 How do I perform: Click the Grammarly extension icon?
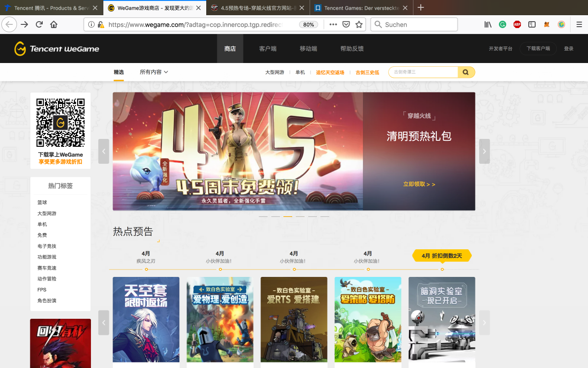(x=503, y=24)
